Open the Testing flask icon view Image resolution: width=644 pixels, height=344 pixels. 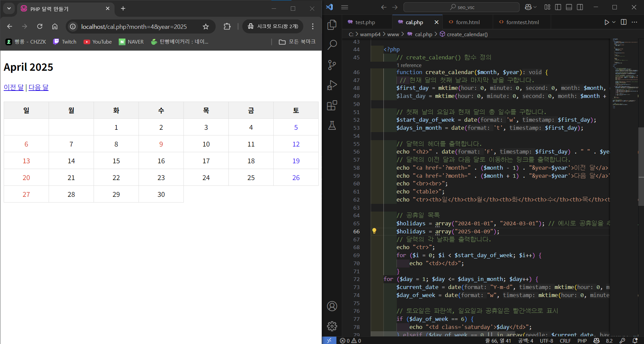tap(332, 125)
